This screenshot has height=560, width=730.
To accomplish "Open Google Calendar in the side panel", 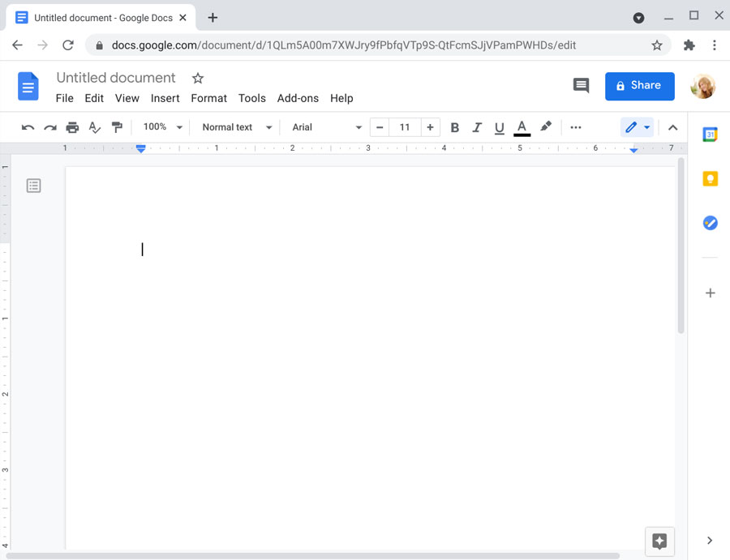I will [710, 135].
